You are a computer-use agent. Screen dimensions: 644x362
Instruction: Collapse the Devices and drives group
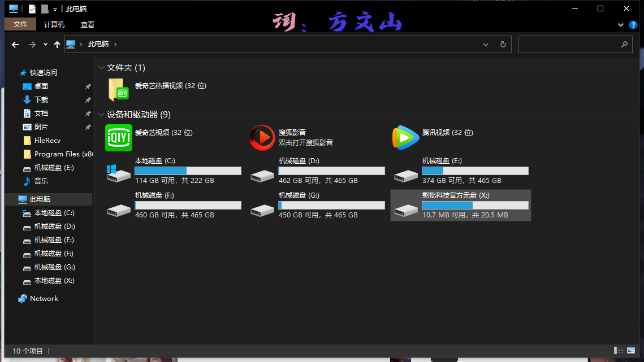(x=101, y=115)
